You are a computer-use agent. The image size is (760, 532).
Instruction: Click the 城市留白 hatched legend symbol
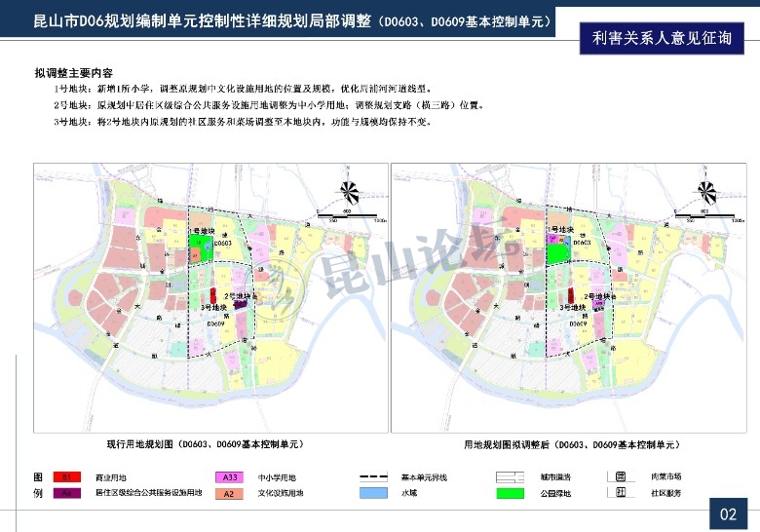(x=512, y=477)
